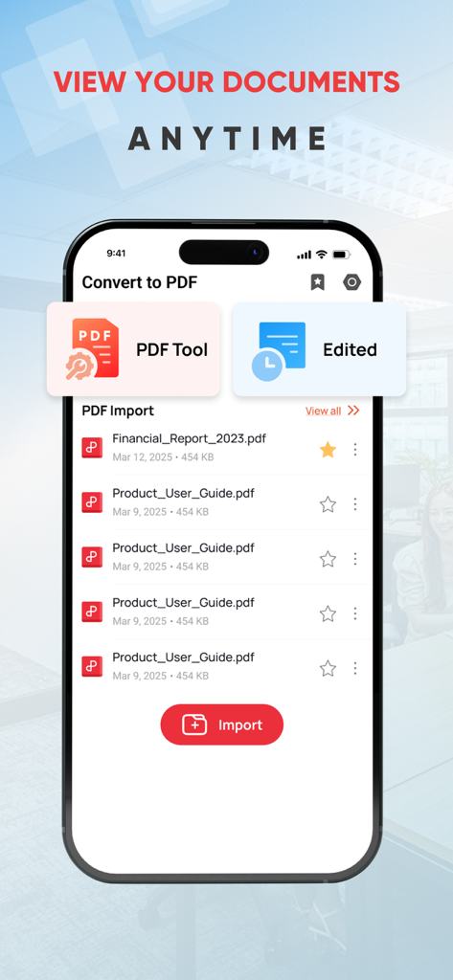453x980 pixels.
Task: Star the third Product_User_Guide.pdf file
Action: coord(328,613)
